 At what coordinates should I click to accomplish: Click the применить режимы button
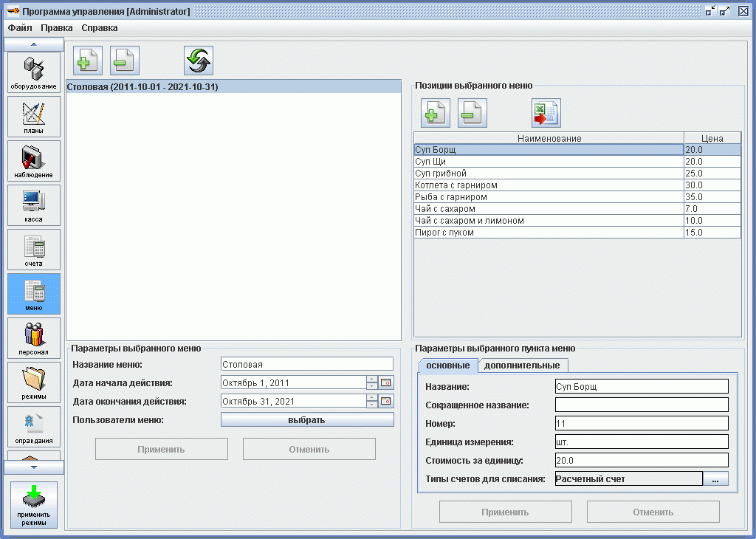pos(34,506)
